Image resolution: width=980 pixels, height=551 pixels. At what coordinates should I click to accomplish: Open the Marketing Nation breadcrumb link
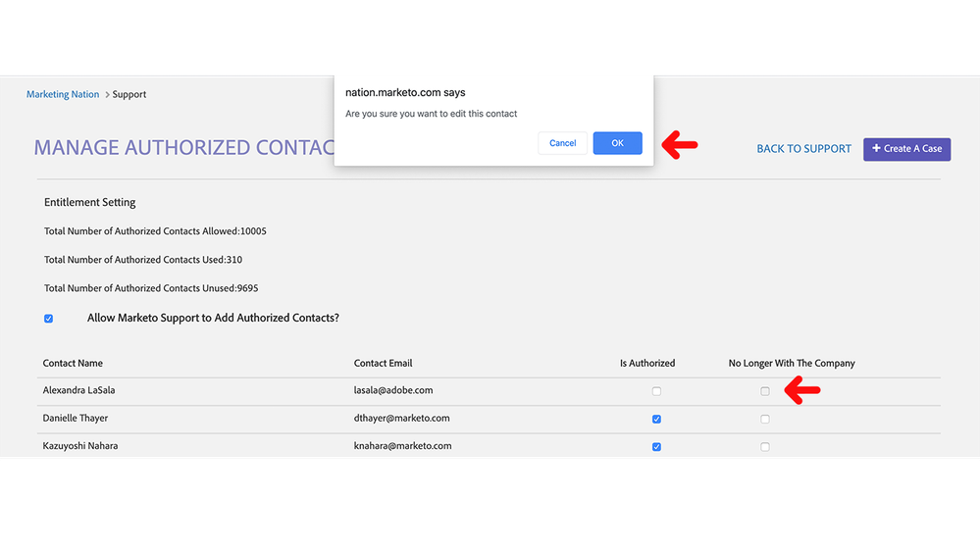(63, 95)
